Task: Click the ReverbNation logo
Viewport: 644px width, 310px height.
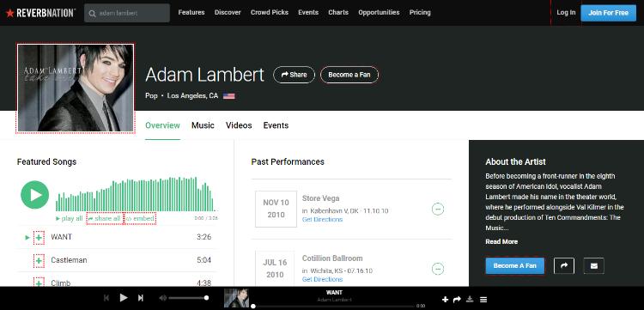Action: (x=40, y=13)
